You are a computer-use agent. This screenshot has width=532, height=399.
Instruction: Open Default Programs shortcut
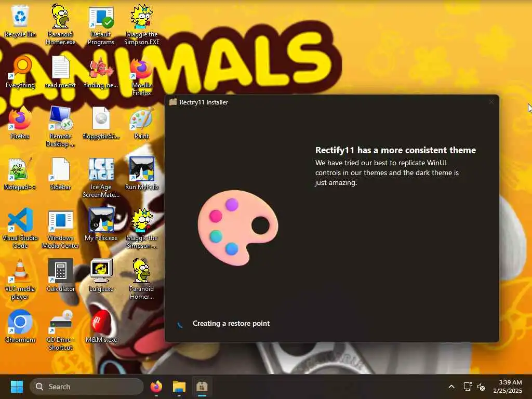point(101,24)
